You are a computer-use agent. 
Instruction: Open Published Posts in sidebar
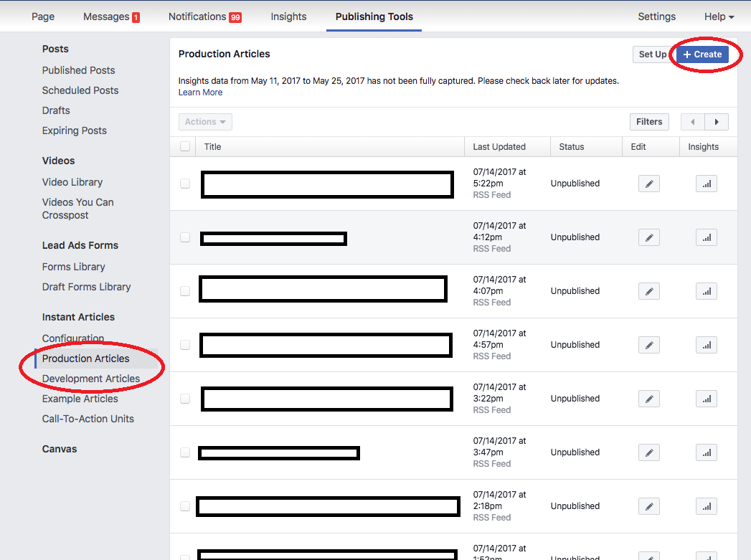click(x=79, y=70)
